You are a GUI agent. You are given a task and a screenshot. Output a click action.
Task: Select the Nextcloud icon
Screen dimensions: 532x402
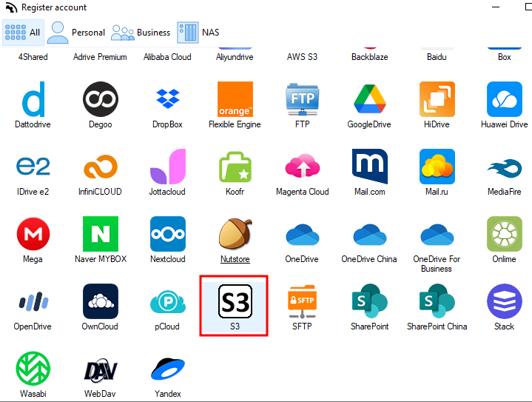[x=168, y=234]
